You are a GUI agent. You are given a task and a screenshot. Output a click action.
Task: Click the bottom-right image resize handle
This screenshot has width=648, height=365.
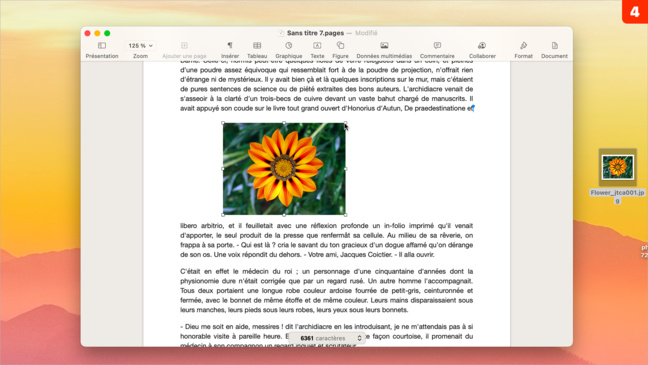click(345, 215)
